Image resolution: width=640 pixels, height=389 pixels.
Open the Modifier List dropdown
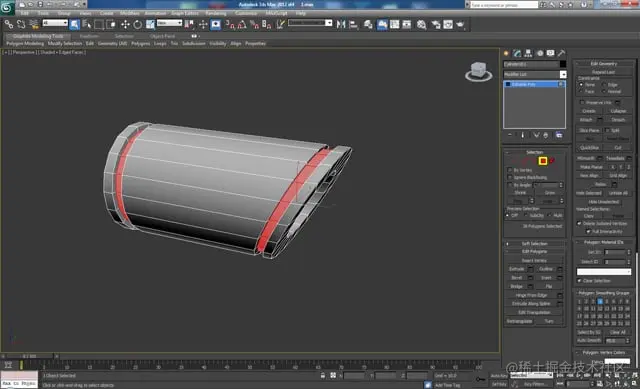(535, 74)
